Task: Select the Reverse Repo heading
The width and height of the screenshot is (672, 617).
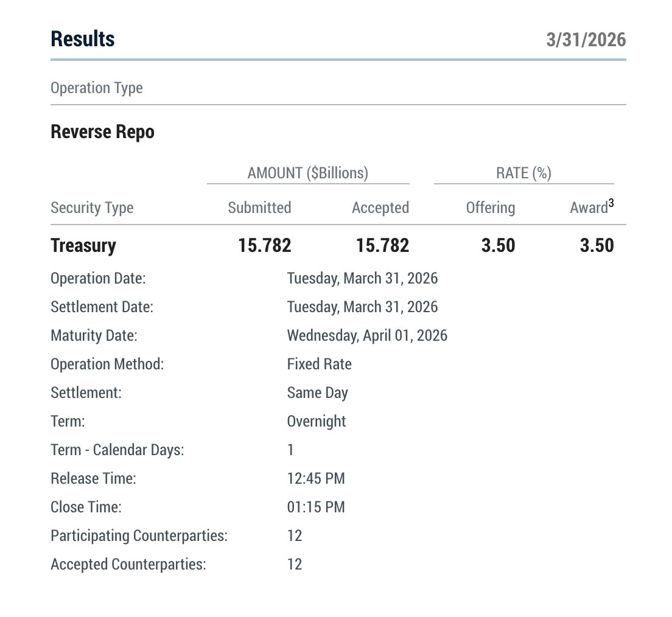Action: [102, 132]
